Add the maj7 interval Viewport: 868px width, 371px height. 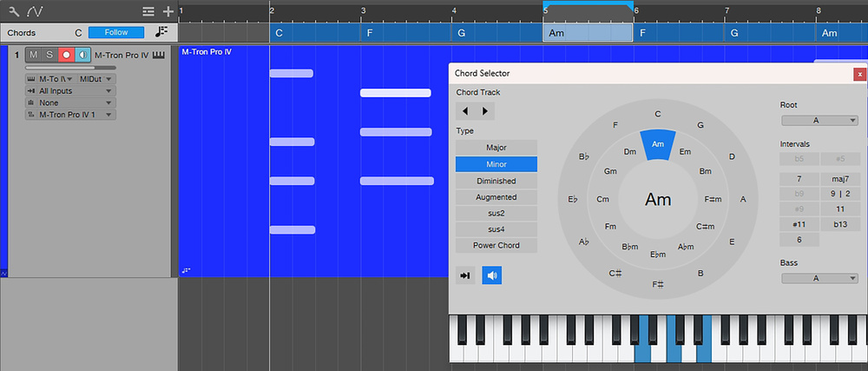point(839,179)
